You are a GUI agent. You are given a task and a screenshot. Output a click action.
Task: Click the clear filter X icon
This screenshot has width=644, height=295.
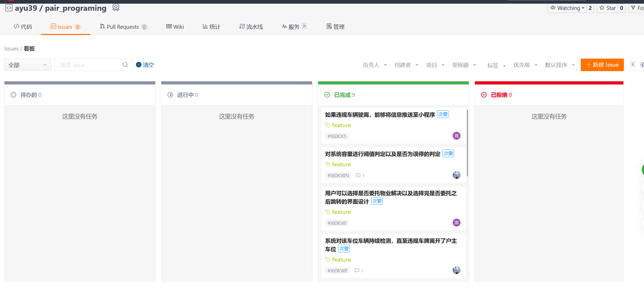139,65
